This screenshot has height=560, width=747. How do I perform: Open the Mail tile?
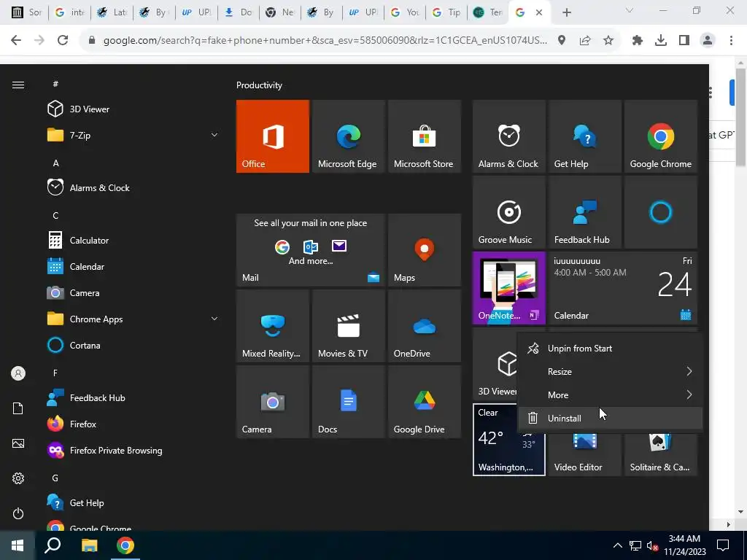pos(311,250)
